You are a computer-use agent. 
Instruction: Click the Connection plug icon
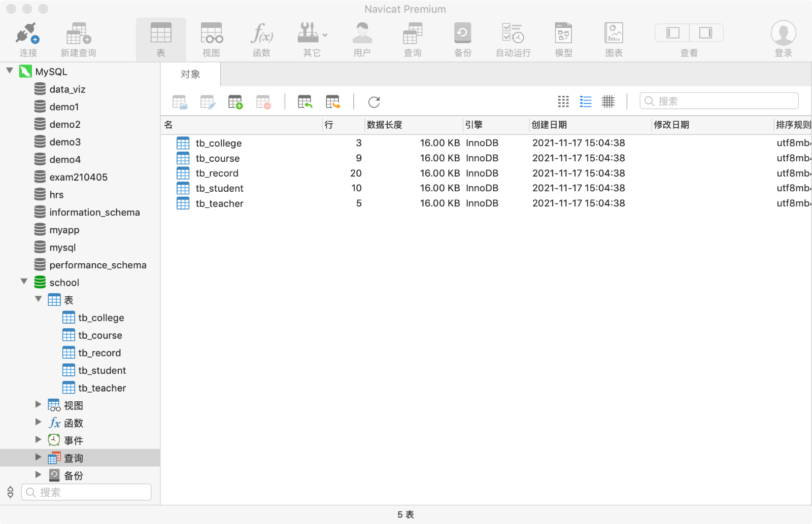27,33
